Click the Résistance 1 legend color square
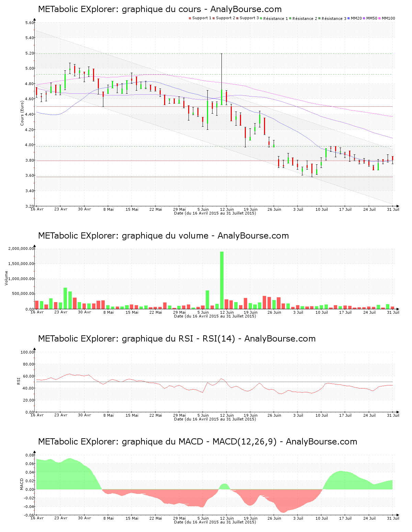The image size is (412, 532). (261, 18)
